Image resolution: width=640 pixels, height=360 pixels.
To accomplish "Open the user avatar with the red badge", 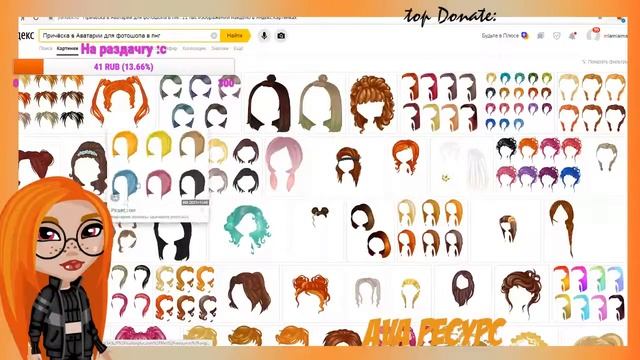I will [593, 34].
